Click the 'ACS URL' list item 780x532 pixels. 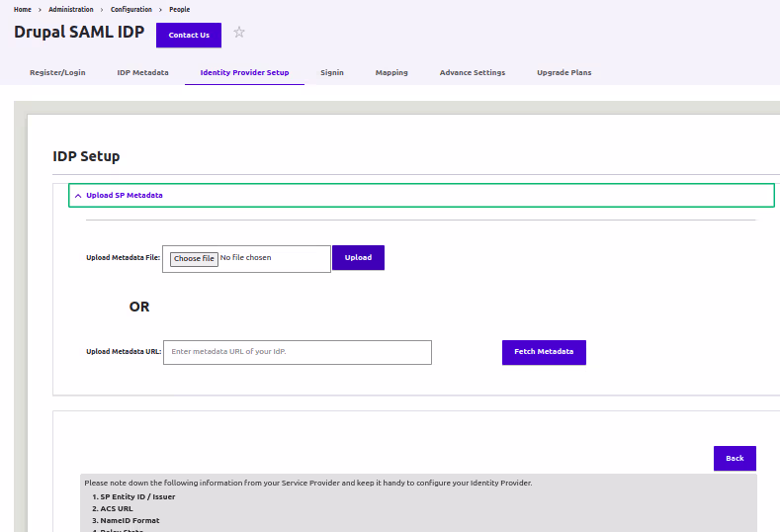pos(117,508)
